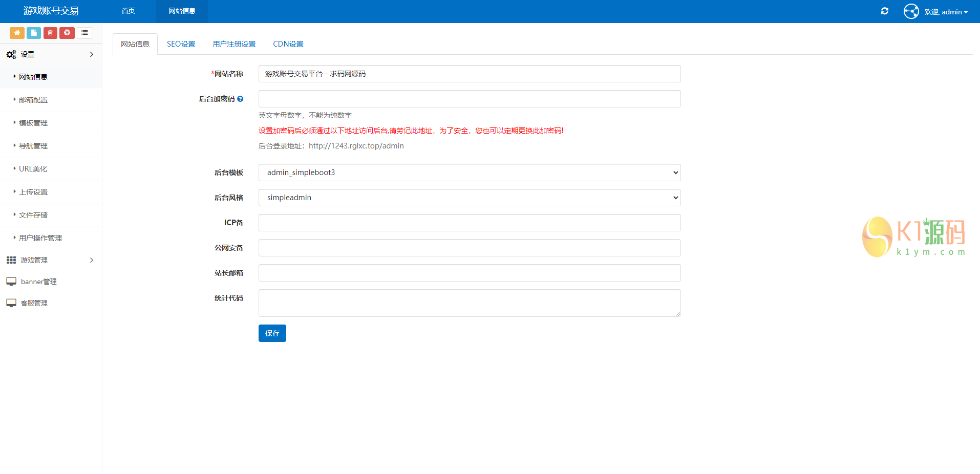Click the 游戏账号交易 brand title
This screenshot has height=474, width=980.
coord(51,11)
